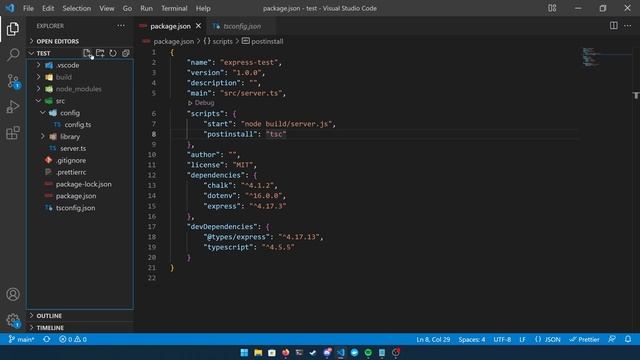This screenshot has width=640, height=360.
Task: Select the package.json editor tab
Action: (170, 26)
